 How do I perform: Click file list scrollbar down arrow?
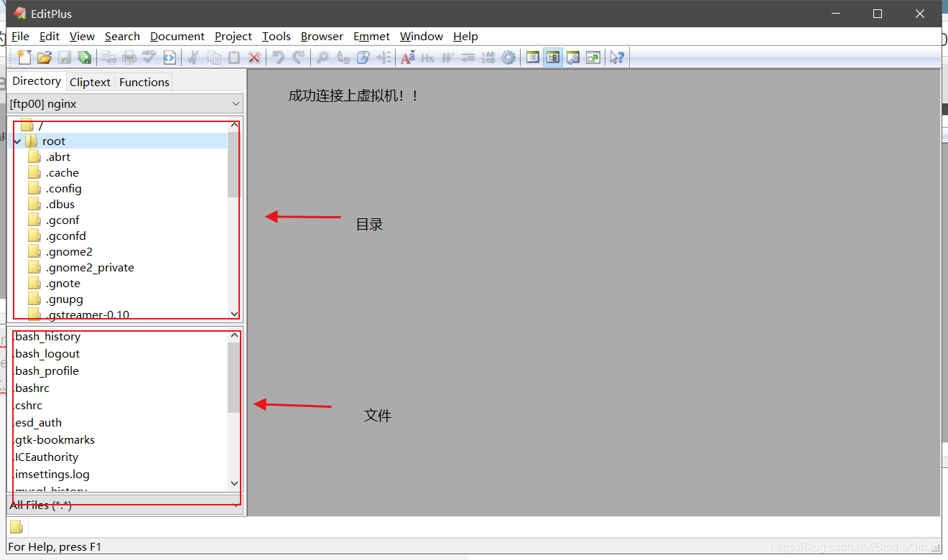234,484
